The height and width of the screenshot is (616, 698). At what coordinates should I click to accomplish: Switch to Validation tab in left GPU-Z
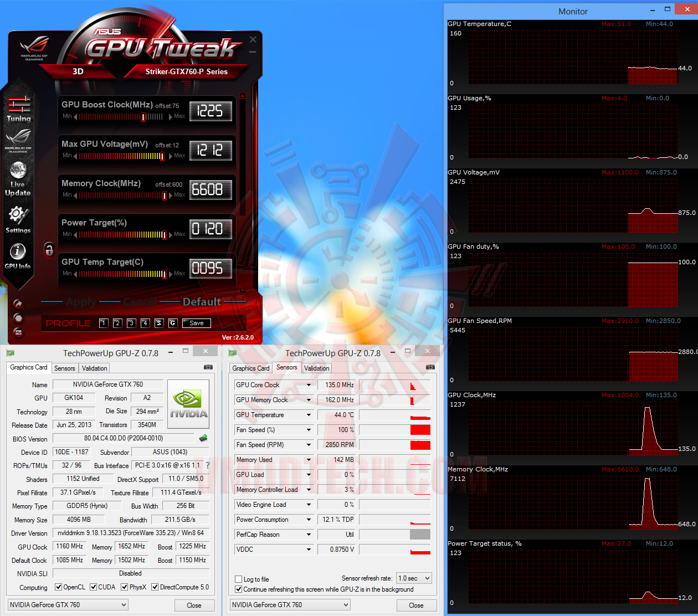pos(95,368)
